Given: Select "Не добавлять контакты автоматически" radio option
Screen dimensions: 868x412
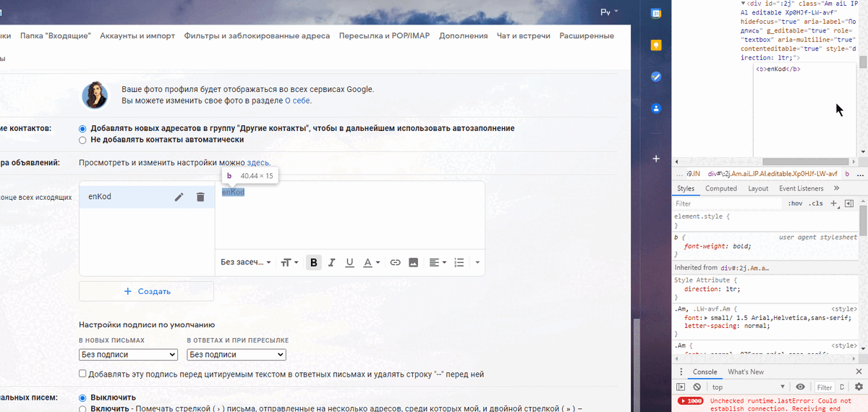Looking at the screenshot, I should (82, 140).
